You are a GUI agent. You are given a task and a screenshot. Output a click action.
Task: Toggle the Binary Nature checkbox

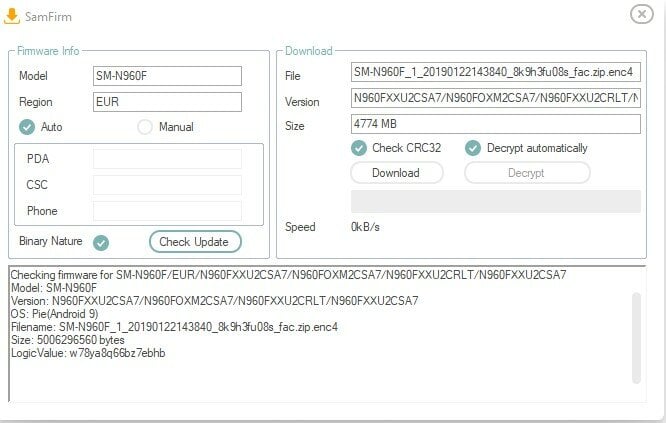pyautogui.click(x=101, y=243)
